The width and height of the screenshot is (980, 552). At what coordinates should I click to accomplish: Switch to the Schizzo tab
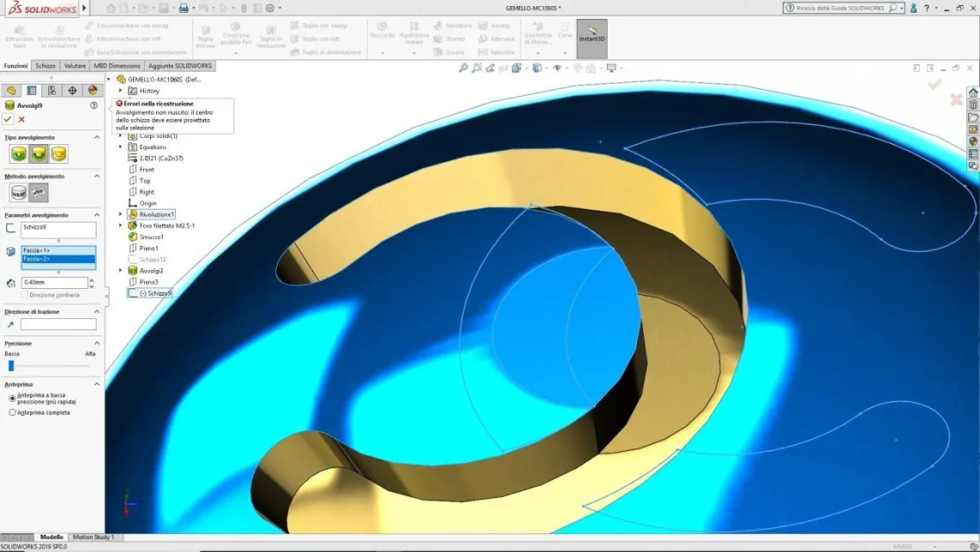45,66
